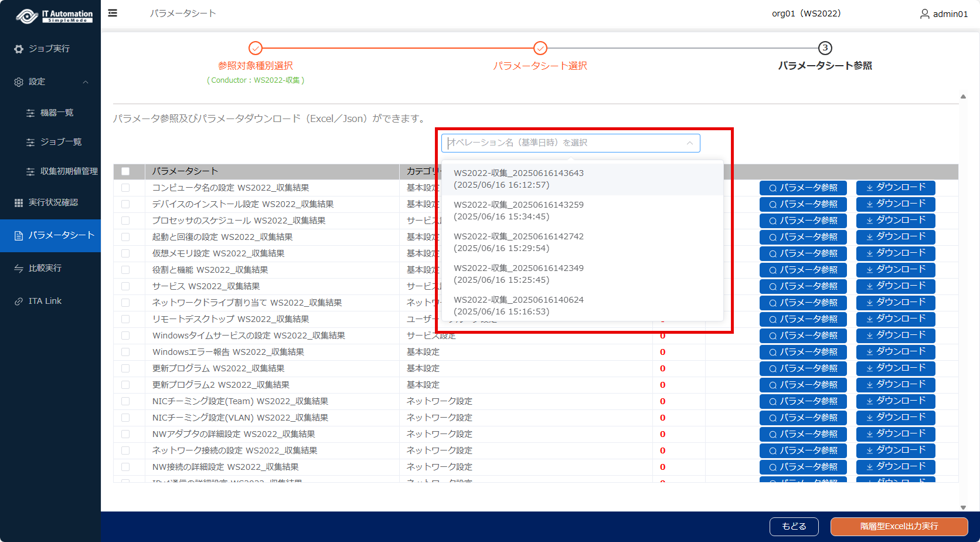This screenshot has width=980, height=542.
Task: Go to the パラメータシート sidebar item
Action: tap(61, 235)
